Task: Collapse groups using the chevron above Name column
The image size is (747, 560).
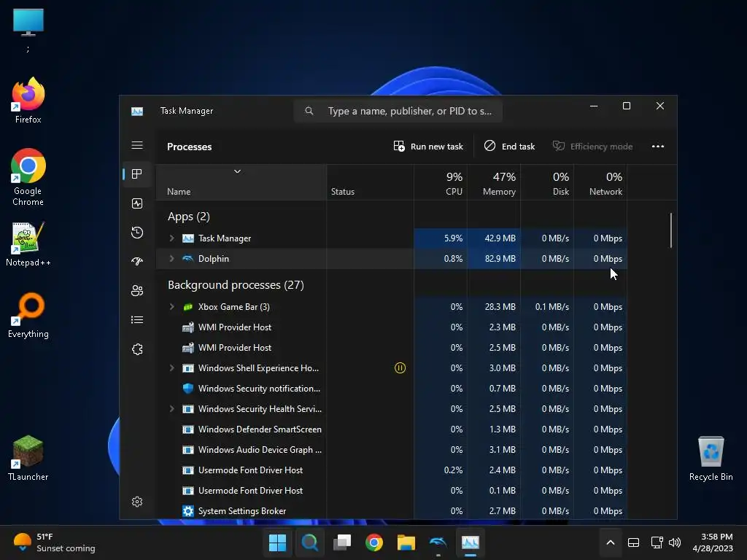Action: click(x=237, y=171)
